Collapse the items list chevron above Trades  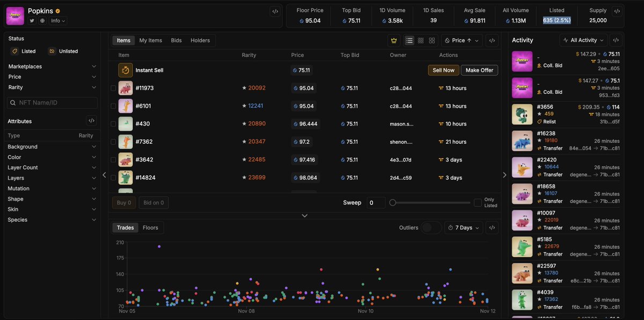coord(304,215)
